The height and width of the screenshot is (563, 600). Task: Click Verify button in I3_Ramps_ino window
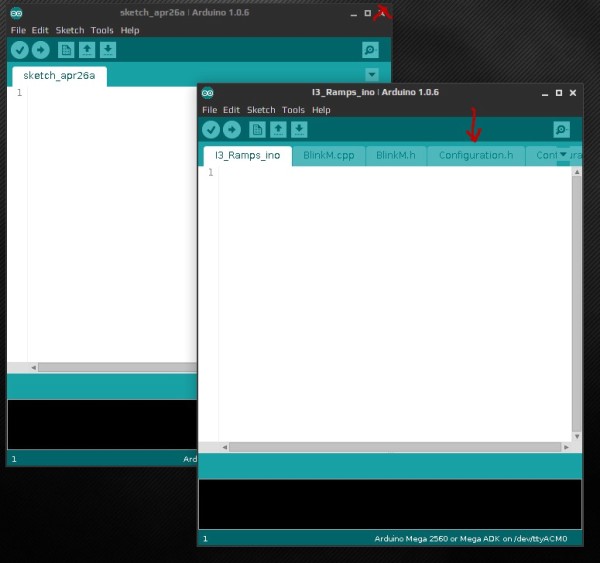tap(211, 130)
